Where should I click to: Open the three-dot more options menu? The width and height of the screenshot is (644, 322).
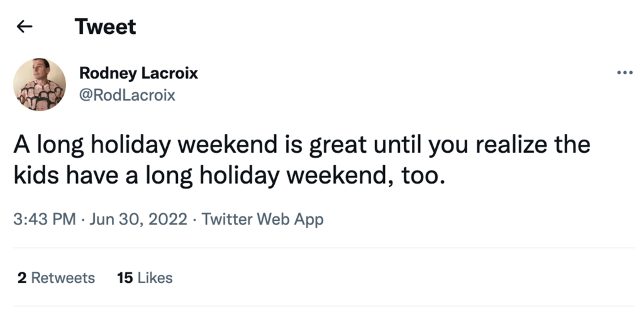coord(624,73)
